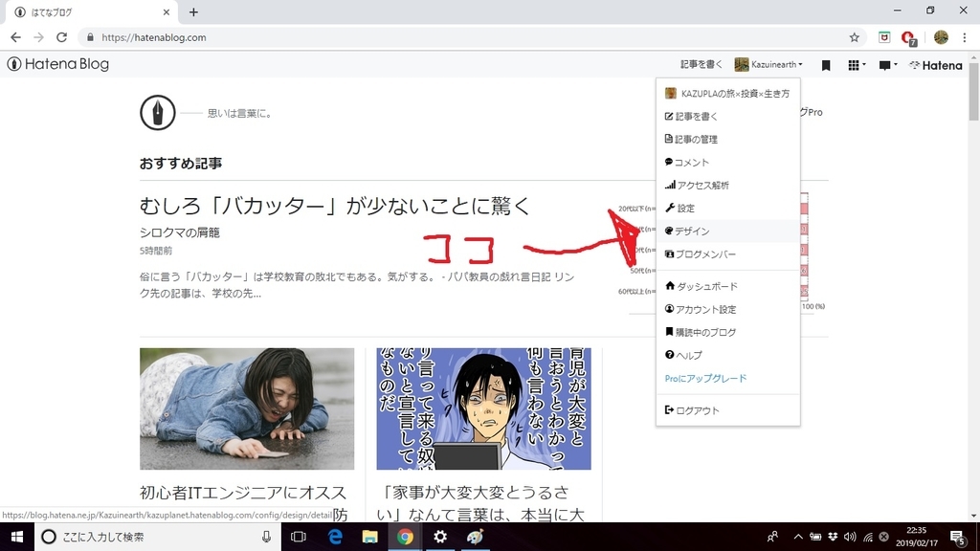Click the volume tray icon
Image resolution: width=980 pixels, height=551 pixels.
(850, 537)
